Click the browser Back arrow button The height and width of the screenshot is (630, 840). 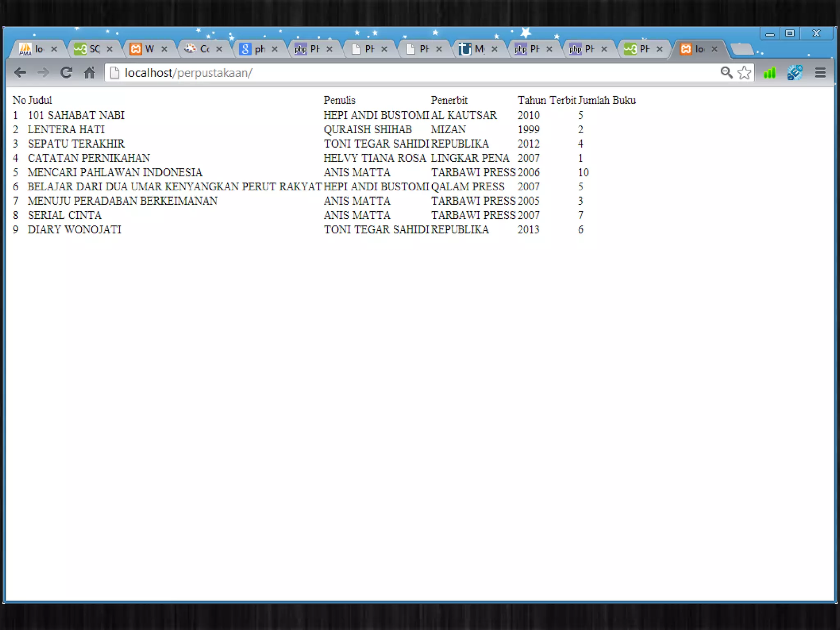(x=20, y=73)
